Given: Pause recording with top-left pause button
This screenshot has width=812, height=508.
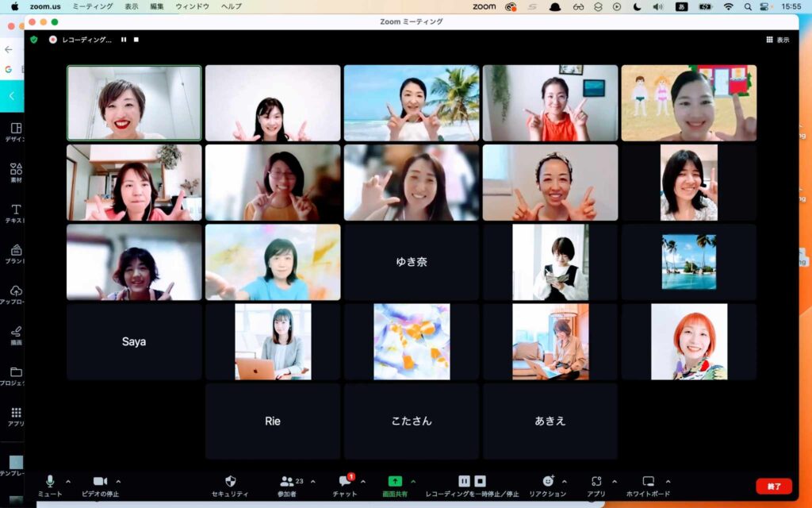Looking at the screenshot, I should click(x=124, y=39).
